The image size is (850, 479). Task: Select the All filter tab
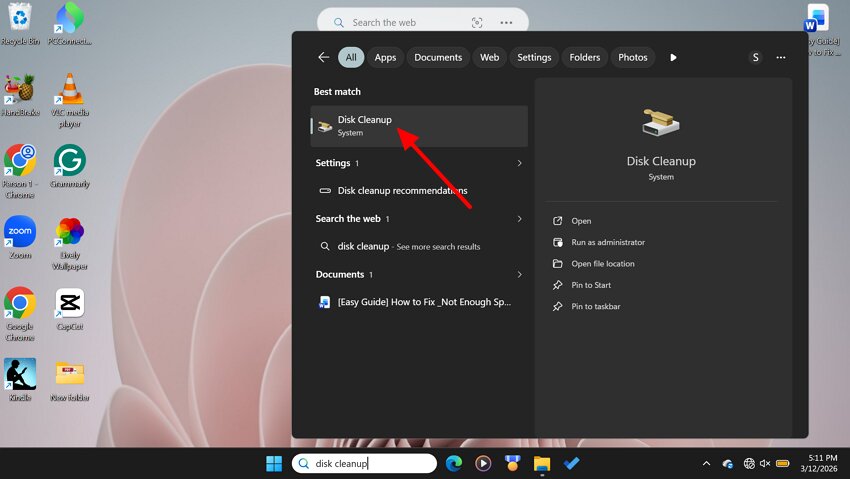351,57
